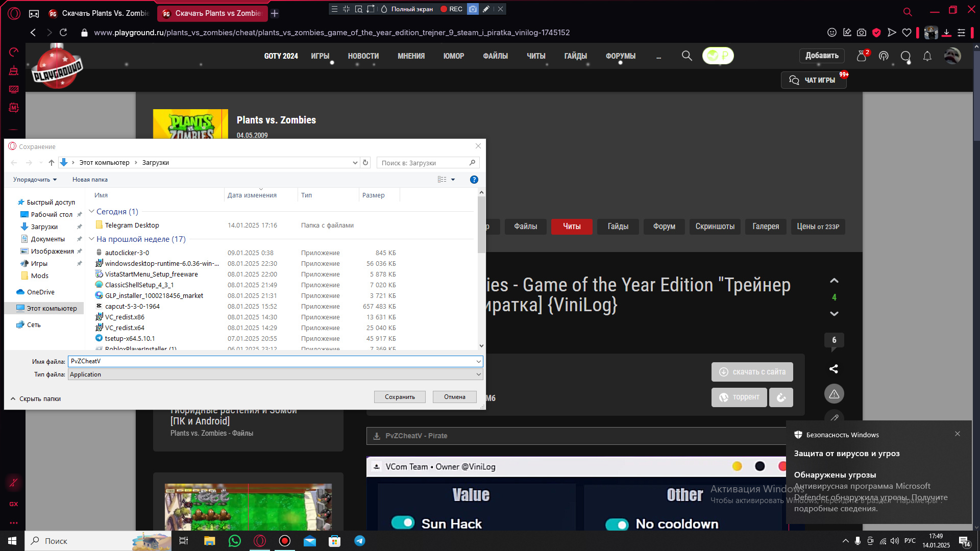980x551 pixels.
Task: Open the site search magnifier icon
Action: click(687, 56)
